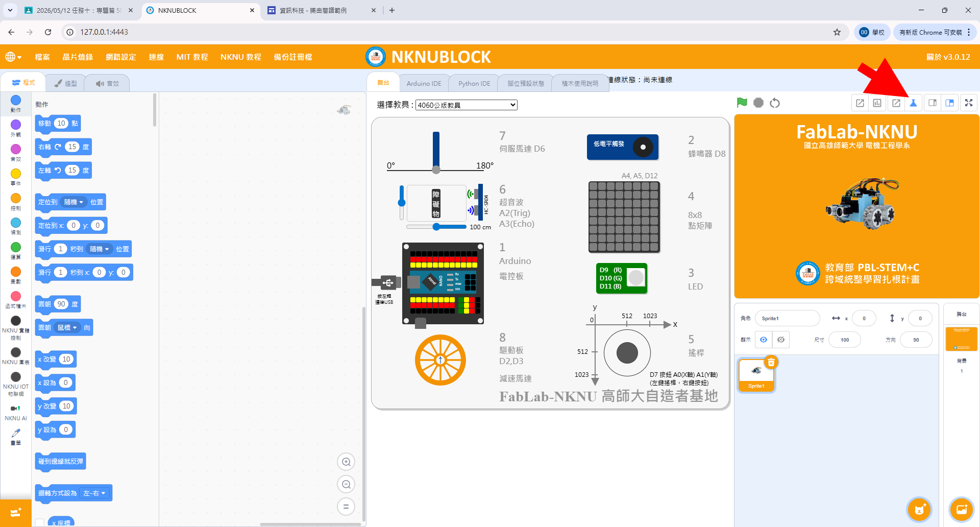Select the light-blue 偵測 block category
Screen dimensions: 980x527
tap(16, 226)
